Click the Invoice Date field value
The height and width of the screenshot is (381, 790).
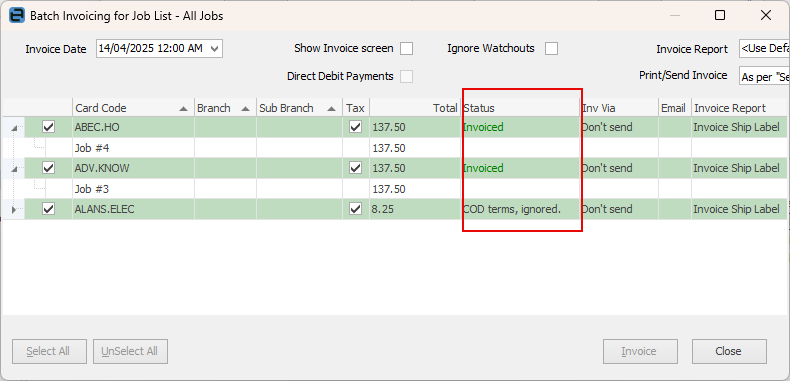(151, 48)
